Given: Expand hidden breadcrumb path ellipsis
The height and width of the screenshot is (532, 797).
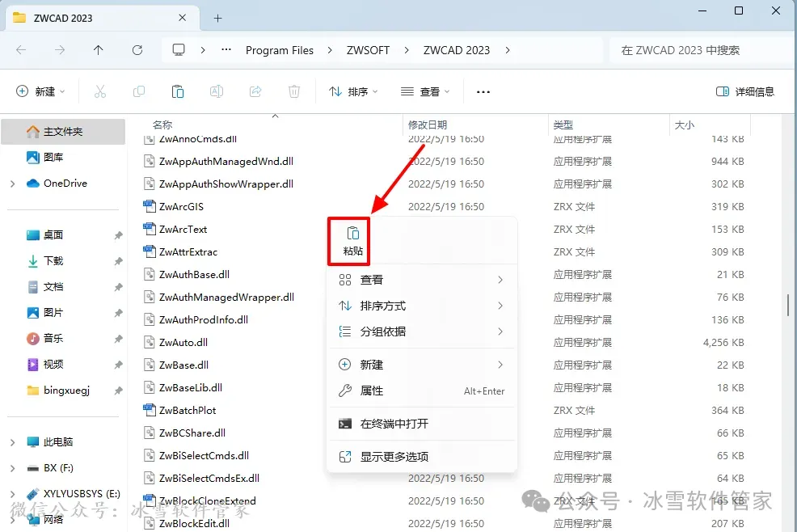Looking at the screenshot, I should pyautogui.click(x=226, y=50).
